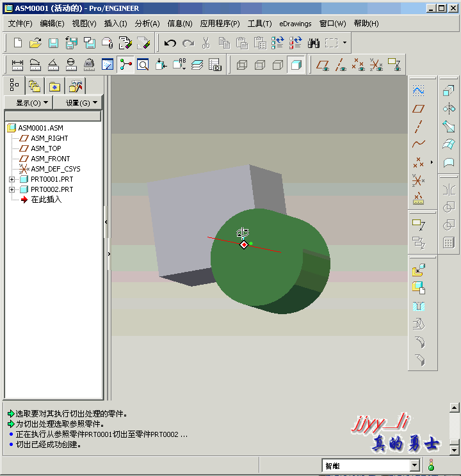Screen dimensions: 461x476
Task: Open the 分析(A) menu
Action: [x=147, y=24]
